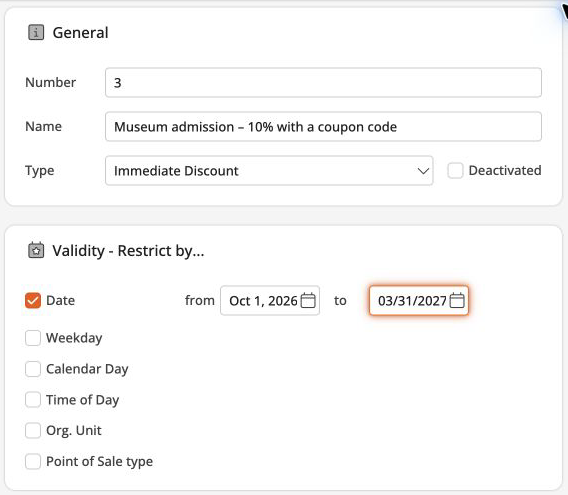Enable the Calendar Day restriction checkbox
The image size is (568, 495).
(33, 369)
